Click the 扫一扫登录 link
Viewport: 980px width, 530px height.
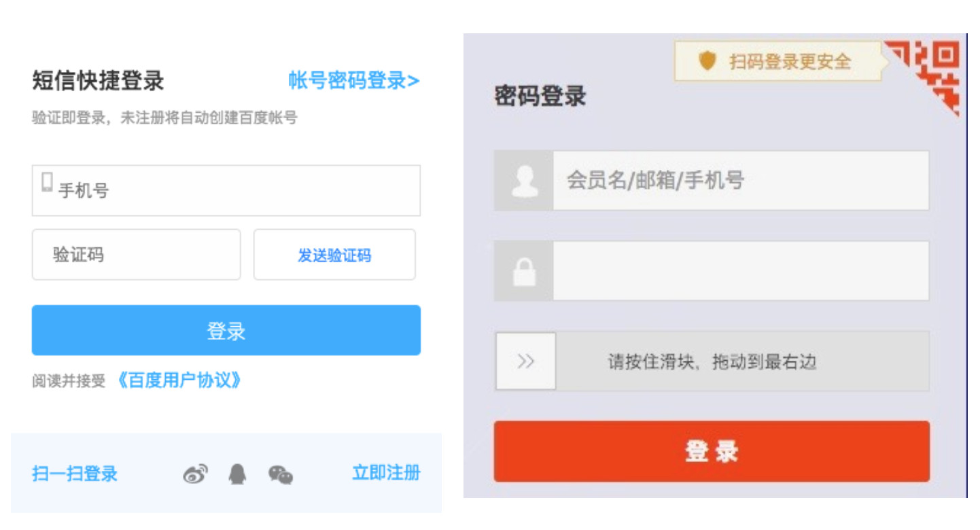[x=75, y=474]
